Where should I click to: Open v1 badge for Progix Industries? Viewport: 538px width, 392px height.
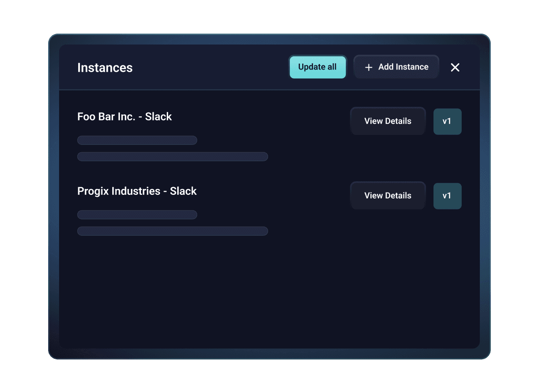(x=447, y=196)
